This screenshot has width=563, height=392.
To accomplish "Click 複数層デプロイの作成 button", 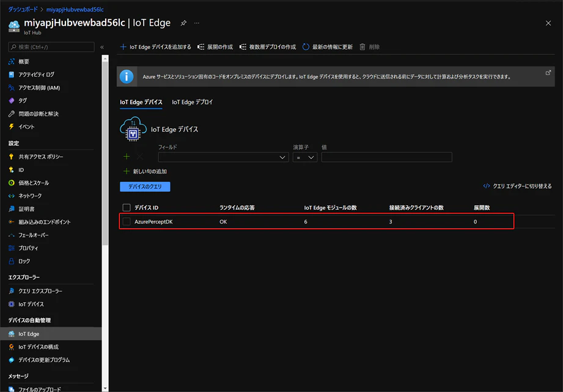I will [x=268, y=47].
